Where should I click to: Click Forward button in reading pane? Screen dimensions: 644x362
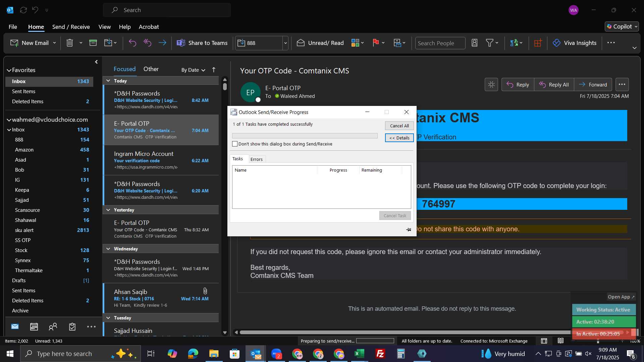click(x=593, y=84)
